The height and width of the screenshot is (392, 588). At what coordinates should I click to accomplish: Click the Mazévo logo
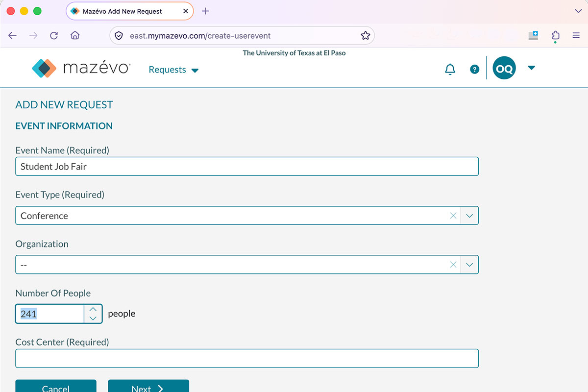coord(81,68)
